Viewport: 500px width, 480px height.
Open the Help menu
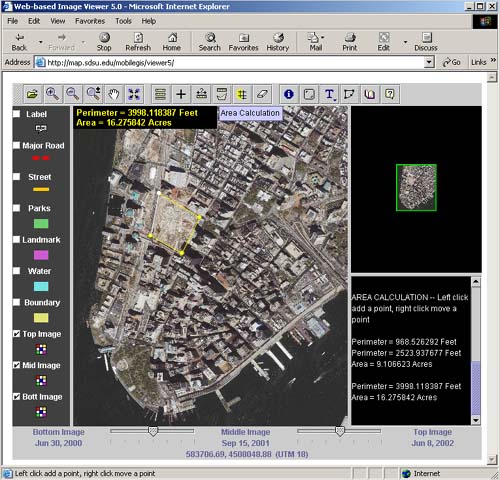click(149, 21)
